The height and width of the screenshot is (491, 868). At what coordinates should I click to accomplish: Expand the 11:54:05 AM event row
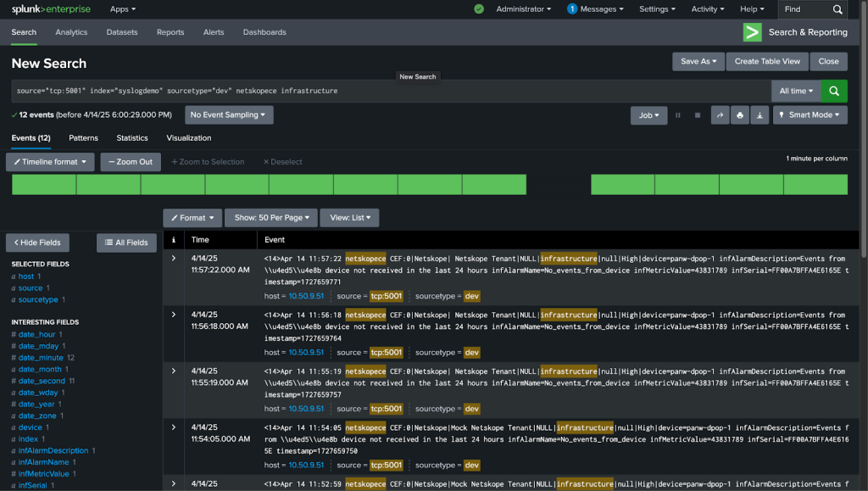coord(173,428)
